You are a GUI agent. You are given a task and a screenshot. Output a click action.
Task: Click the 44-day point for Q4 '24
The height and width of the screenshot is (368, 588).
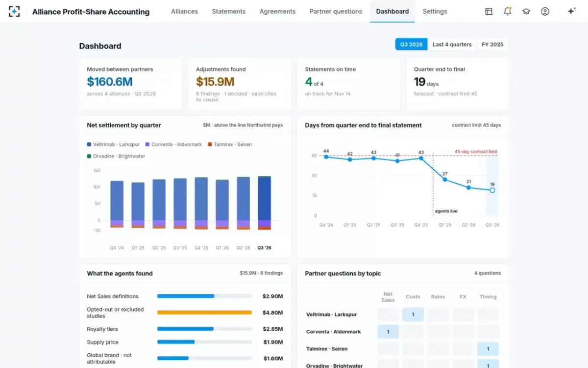326,157
